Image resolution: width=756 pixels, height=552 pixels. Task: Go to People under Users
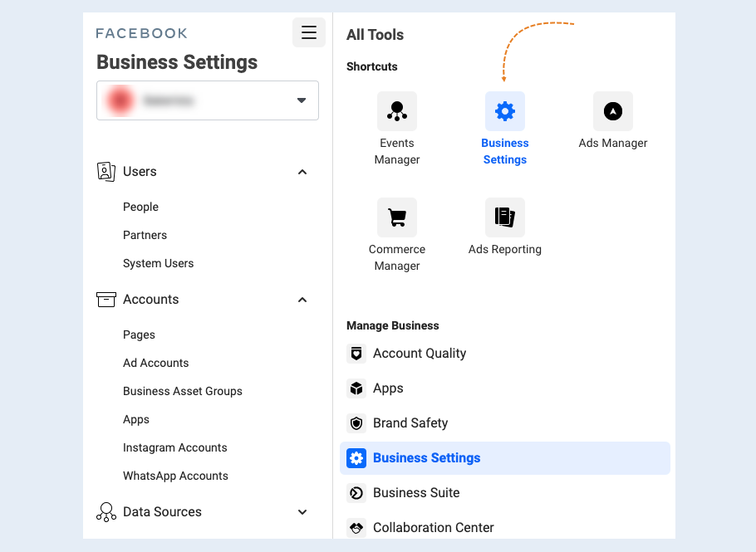(x=140, y=208)
